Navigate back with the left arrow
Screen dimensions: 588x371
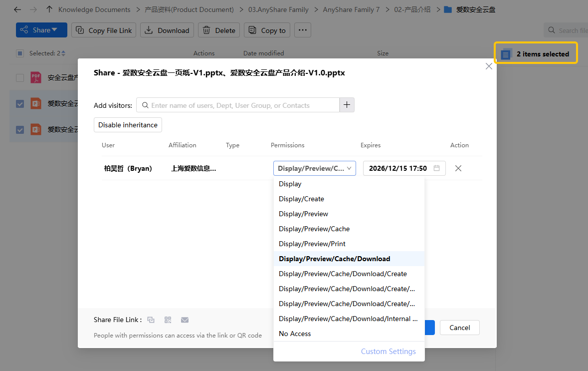(x=17, y=9)
